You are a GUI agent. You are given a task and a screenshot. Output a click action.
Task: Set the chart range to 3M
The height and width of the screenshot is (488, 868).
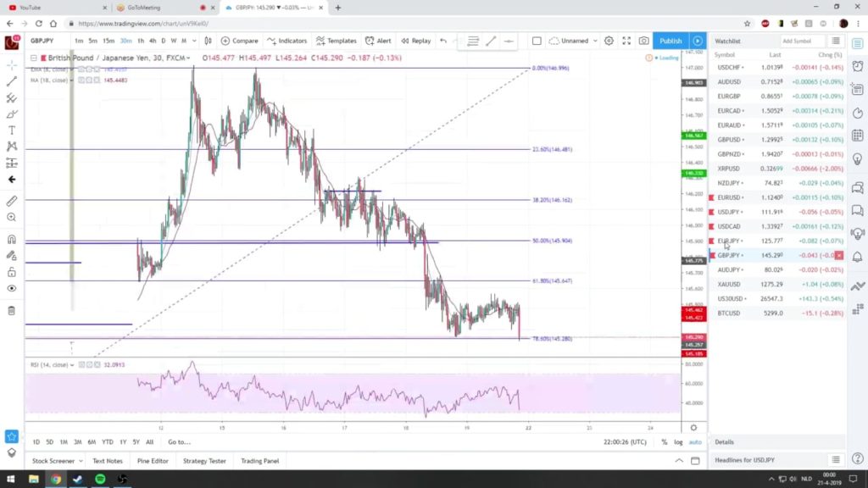[77, 442]
